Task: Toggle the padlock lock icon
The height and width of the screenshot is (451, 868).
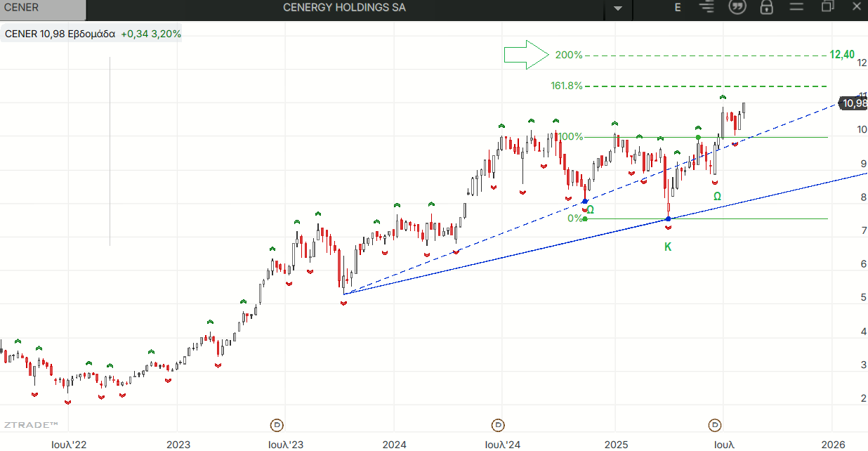Action: pyautogui.click(x=766, y=7)
